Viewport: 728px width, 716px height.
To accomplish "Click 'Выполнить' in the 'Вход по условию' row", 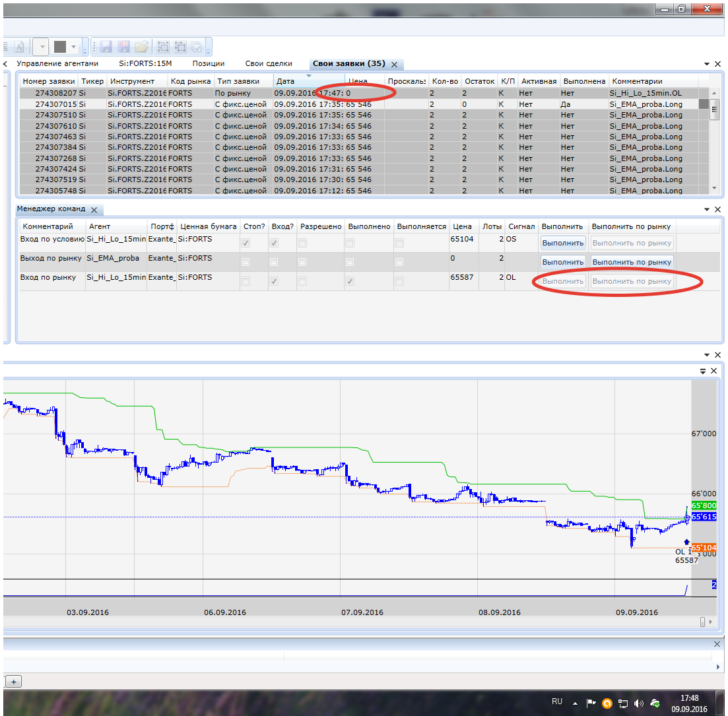I will pos(563,243).
